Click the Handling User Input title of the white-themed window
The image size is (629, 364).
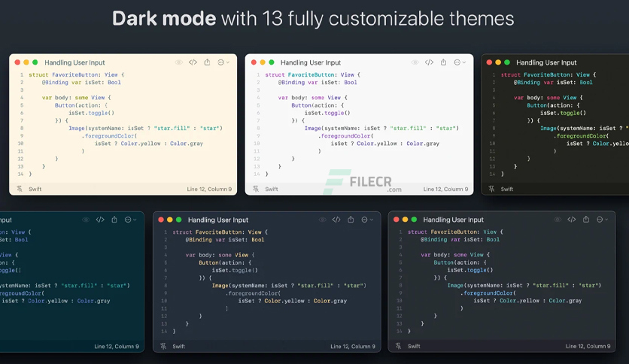[x=311, y=62]
